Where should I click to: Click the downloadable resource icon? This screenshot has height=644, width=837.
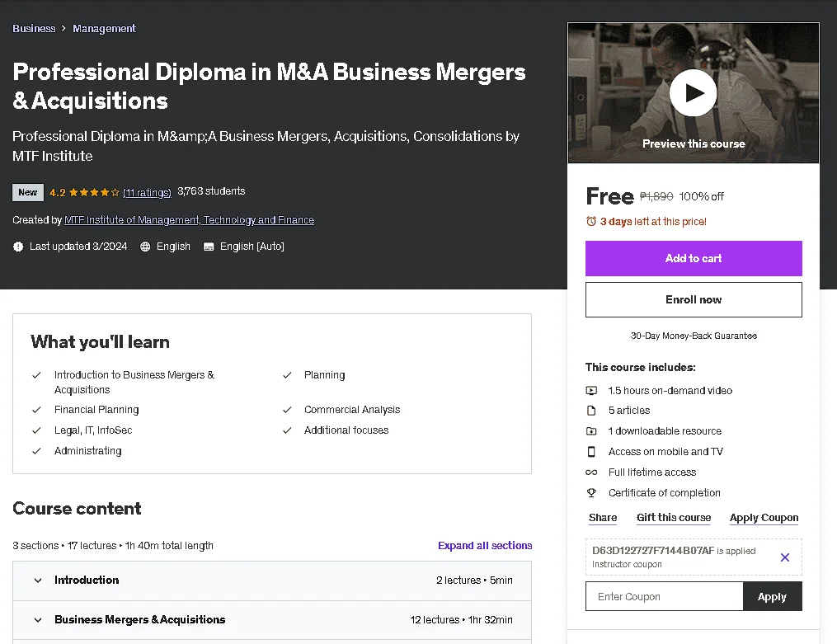click(591, 431)
